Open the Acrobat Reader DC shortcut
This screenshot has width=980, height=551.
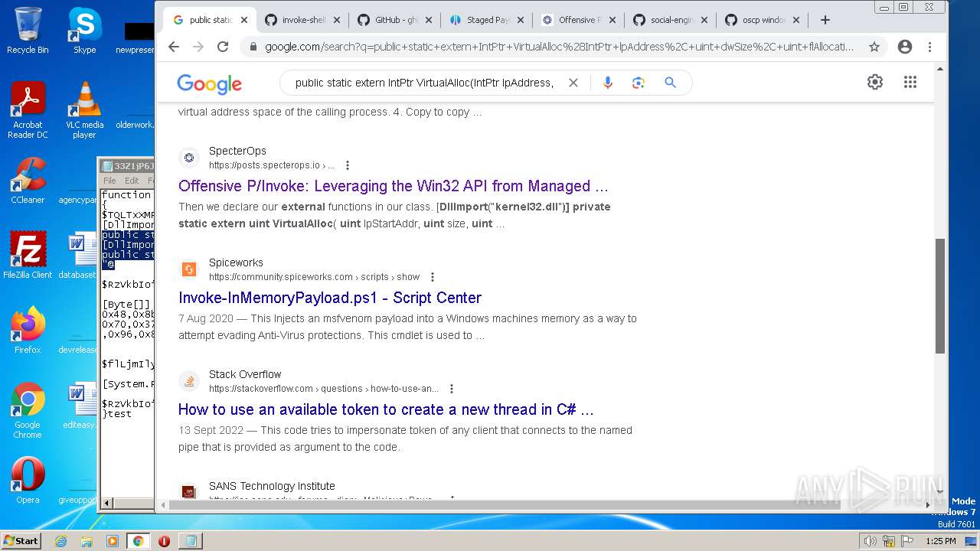[x=28, y=111]
